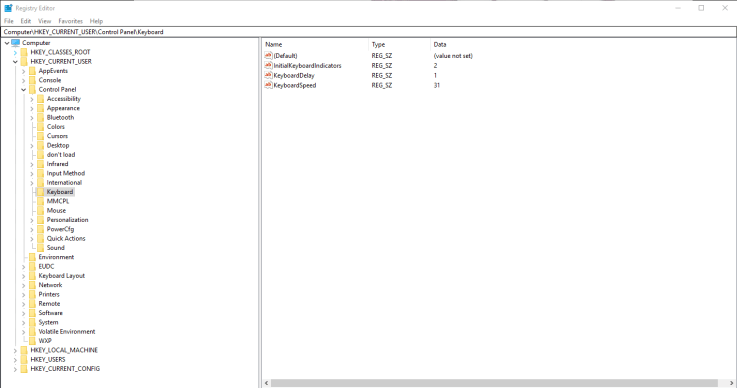Viewport: 737px width, 388px height.
Task: Open the Edit menu
Action: point(25,21)
